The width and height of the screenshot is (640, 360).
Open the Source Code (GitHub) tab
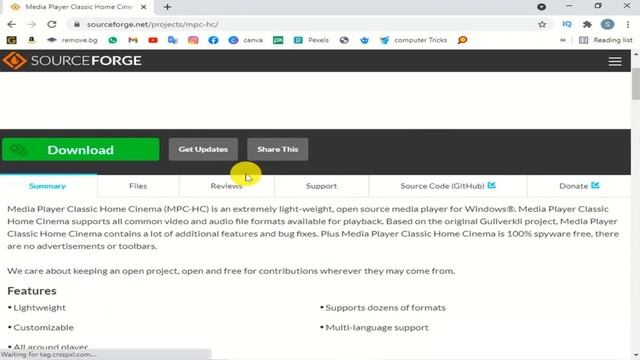(x=448, y=186)
